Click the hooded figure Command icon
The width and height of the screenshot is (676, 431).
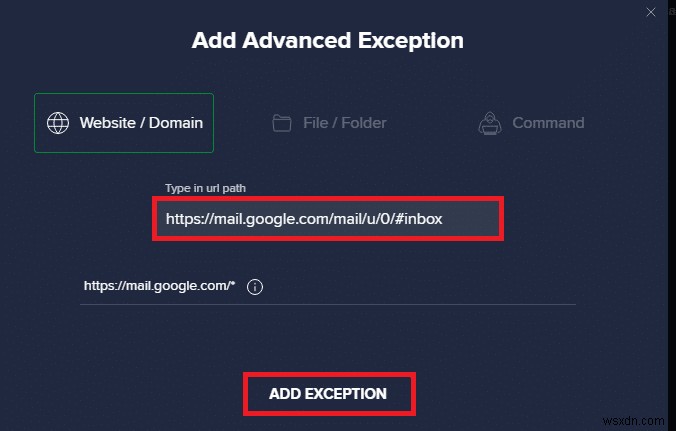[490, 123]
